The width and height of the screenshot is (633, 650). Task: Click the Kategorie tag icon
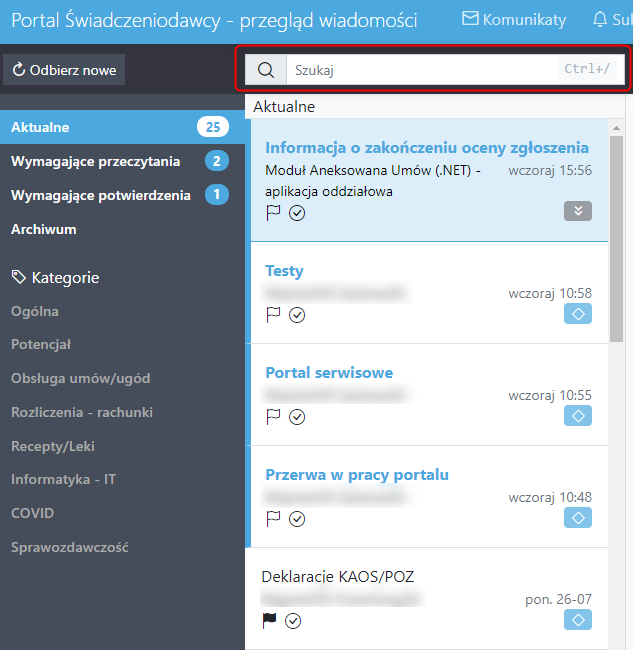coord(19,277)
